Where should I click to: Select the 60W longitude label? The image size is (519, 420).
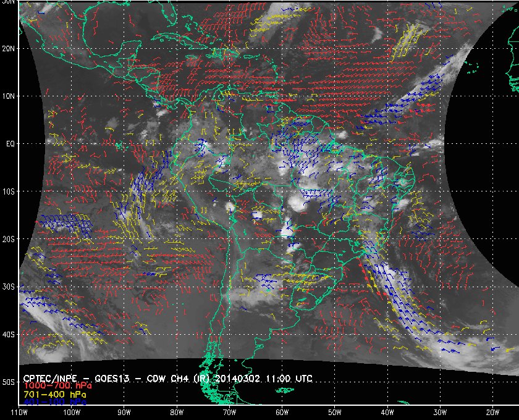point(282,413)
